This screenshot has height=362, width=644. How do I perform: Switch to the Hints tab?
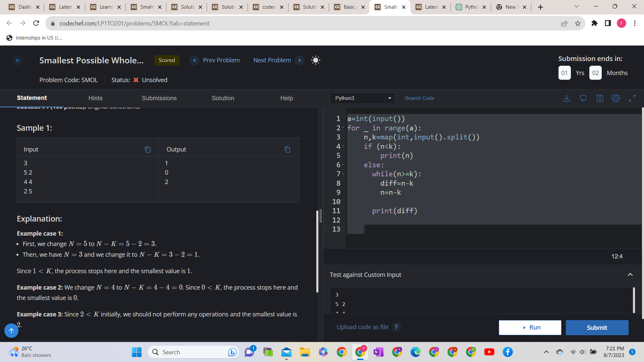coord(95,98)
